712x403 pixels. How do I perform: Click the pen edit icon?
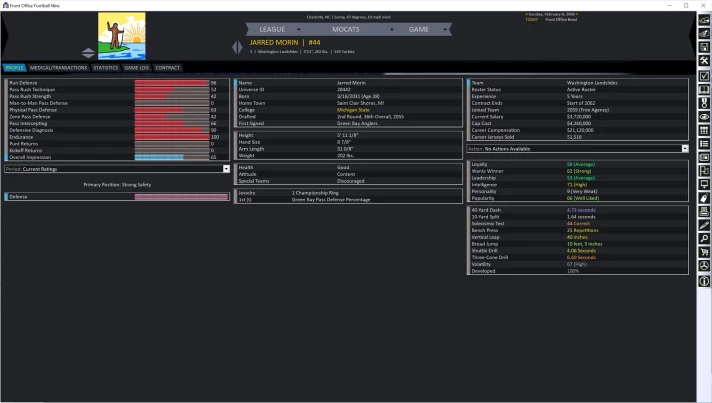[x=704, y=225]
